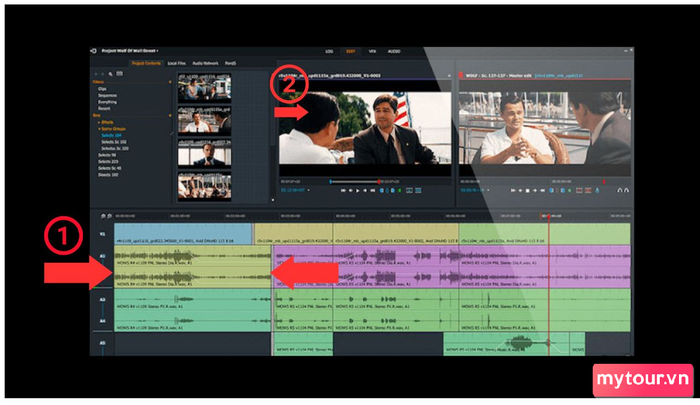Click the search magnifier in bin toolbar
Screen dimensions: 700x405
coord(111,74)
